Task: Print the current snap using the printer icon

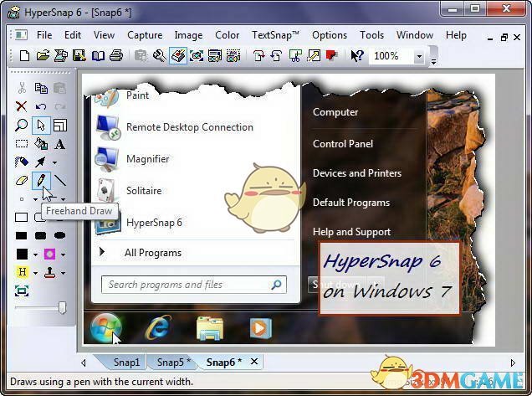Action: click(x=116, y=55)
